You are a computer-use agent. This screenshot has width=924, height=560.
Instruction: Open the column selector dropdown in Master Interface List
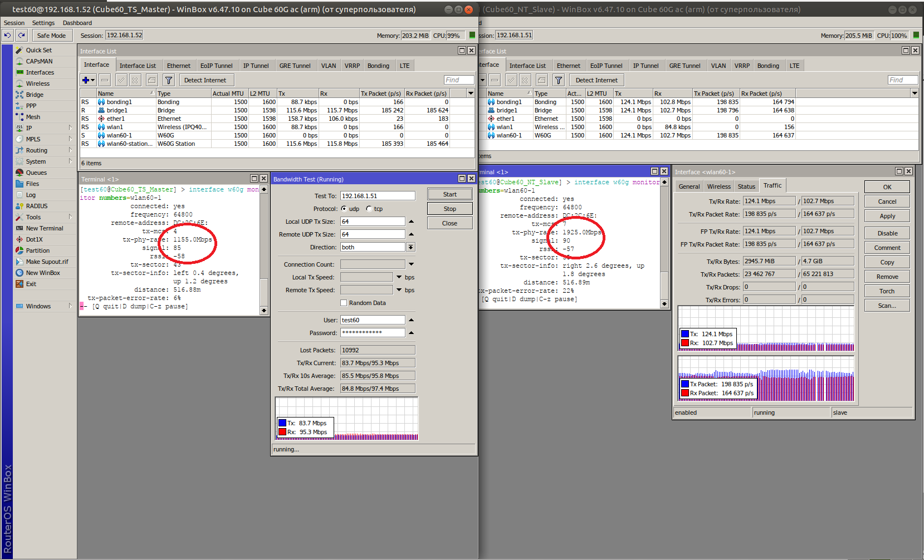[471, 94]
